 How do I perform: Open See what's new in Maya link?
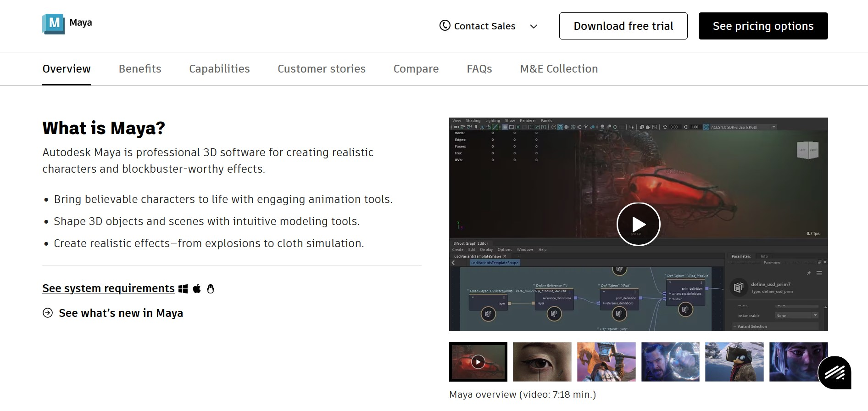click(x=121, y=313)
